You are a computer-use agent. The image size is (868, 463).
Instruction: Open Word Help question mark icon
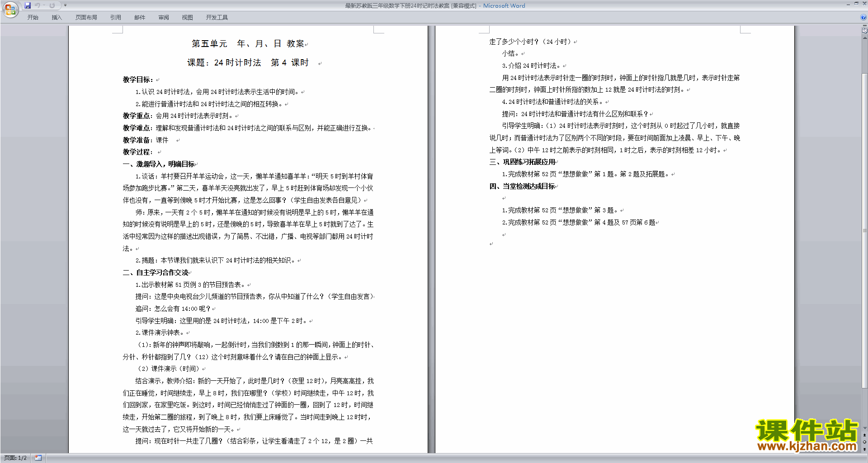coord(863,17)
